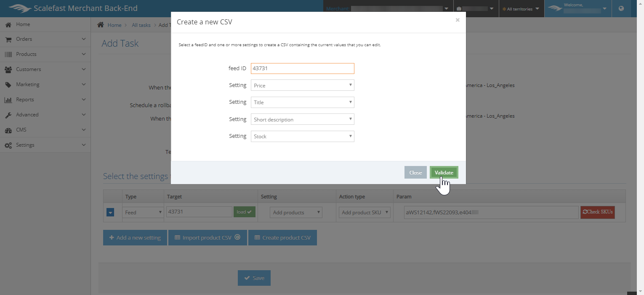The image size is (644, 295).
Task: Follow the All tasks breadcrumb link
Action: pyautogui.click(x=141, y=25)
